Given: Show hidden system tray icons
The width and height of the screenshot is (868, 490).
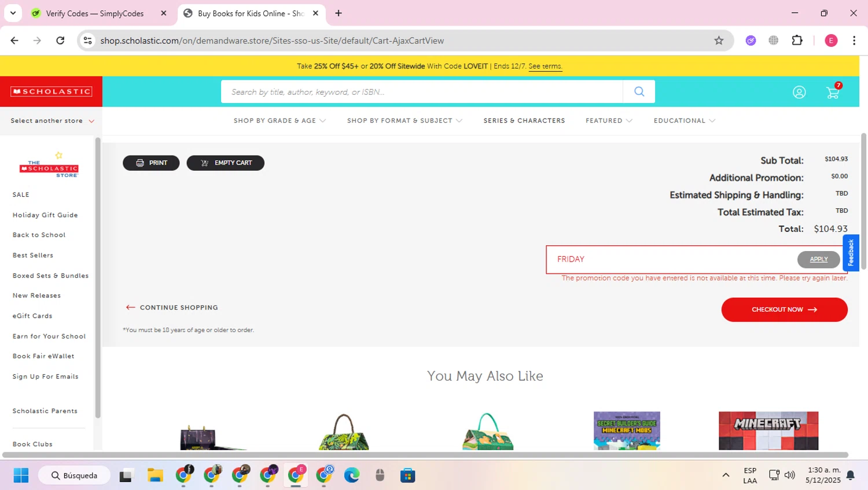Looking at the screenshot, I should [x=726, y=476].
